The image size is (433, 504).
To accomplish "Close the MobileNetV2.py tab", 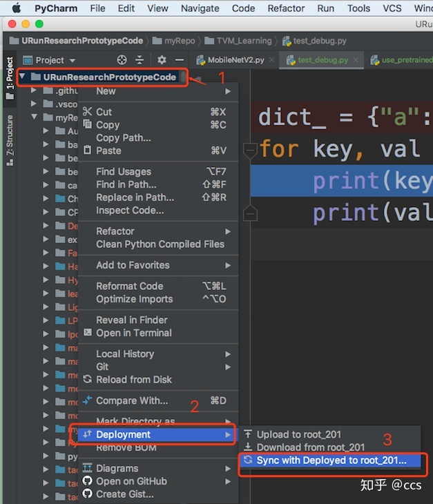I will [272, 60].
